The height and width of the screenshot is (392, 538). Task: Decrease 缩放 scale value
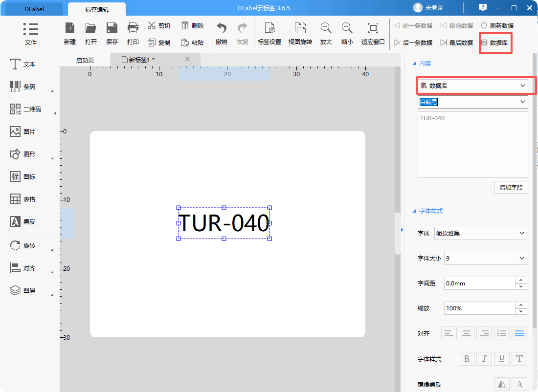coord(521,311)
